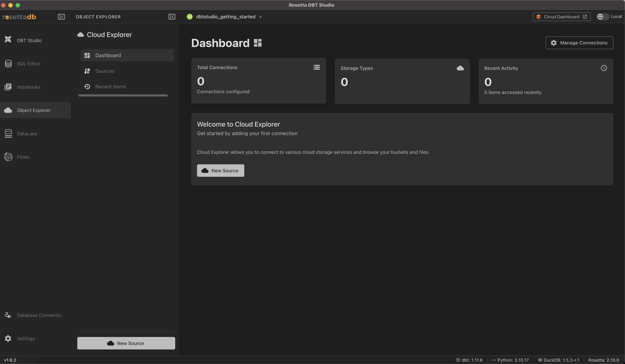Viewport: 625px width, 364px height.
Task: Click Storage Types cloud icon
Action: [x=460, y=68]
